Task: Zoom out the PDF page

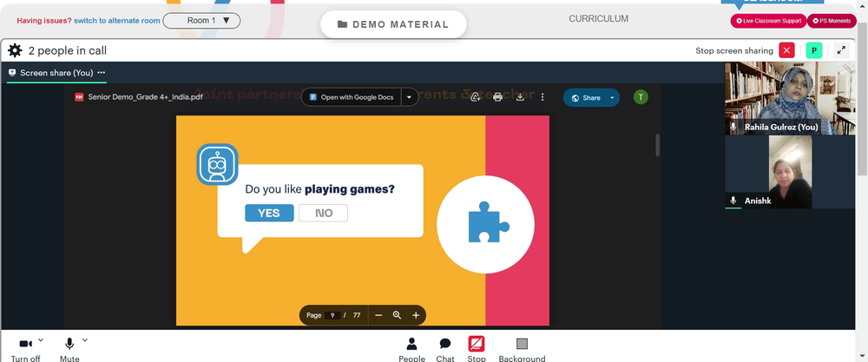Action: [x=378, y=315]
